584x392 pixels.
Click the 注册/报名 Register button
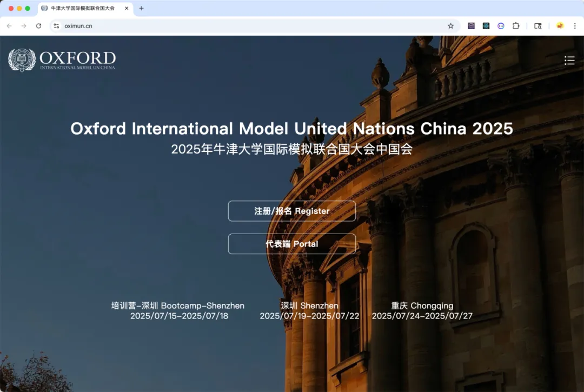pyautogui.click(x=291, y=211)
